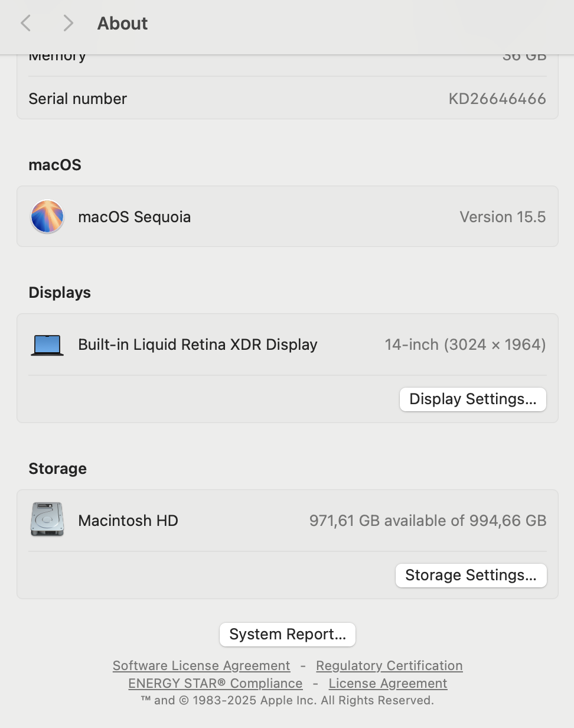The height and width of the screenshot is (728, 574).
Task: Open the Regulatory Certification link
Action: [x=389, y=665]
